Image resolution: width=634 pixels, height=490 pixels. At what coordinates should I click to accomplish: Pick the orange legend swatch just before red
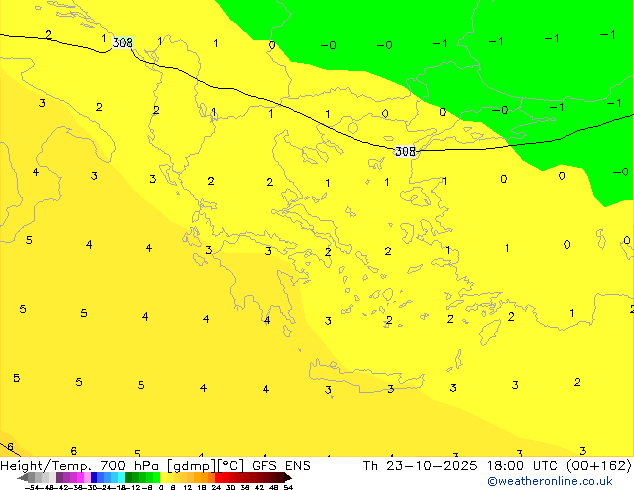[211, 477]
